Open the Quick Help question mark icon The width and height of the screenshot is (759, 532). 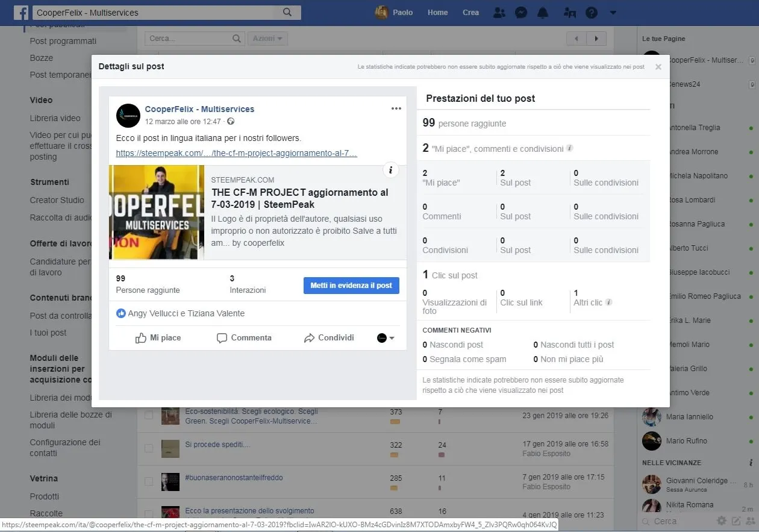(x=592, y=13)
